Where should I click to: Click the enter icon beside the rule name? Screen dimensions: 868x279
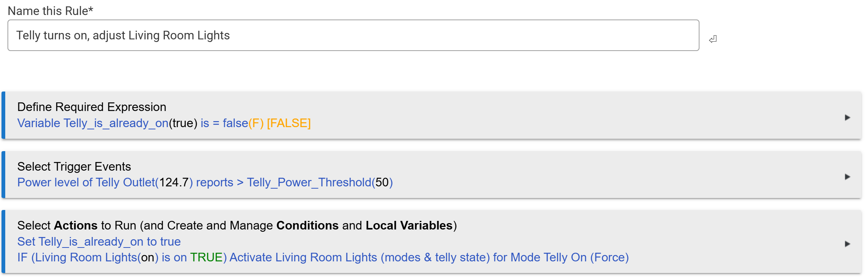713,39
